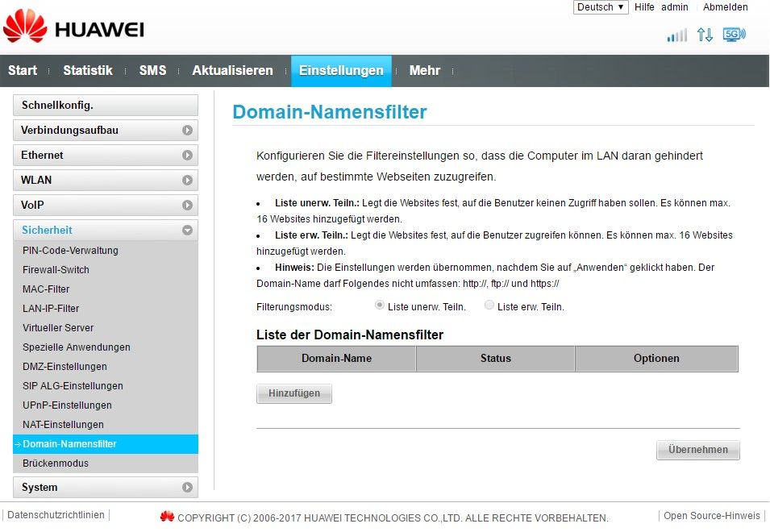This screenshot has width=770, height=532.
Task: Click the Hinzufügen button
Action: click(x=294, y=393)
